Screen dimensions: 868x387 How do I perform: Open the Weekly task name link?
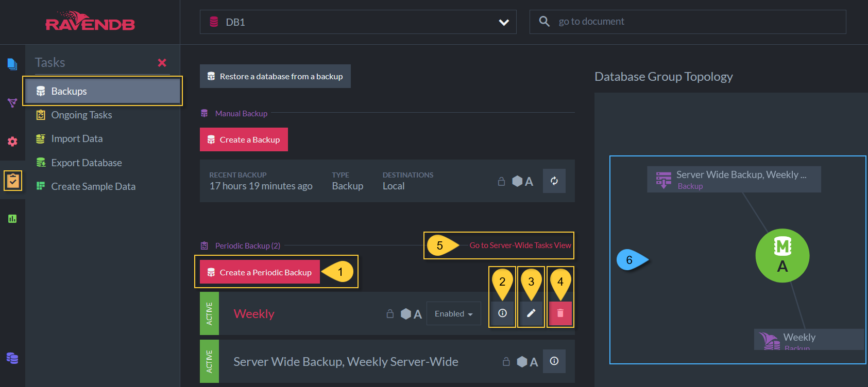[x=254, y=314]
